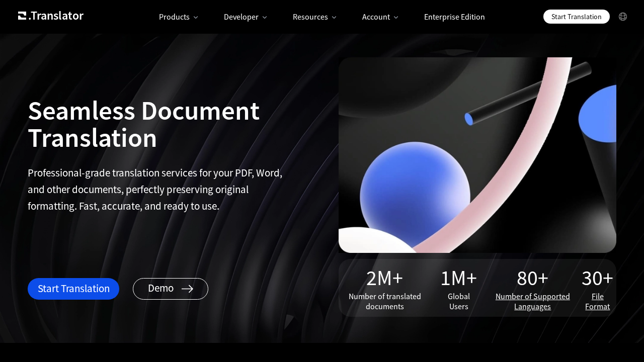Open the Products menu label
Viewport: 644px width, 362px height.
click(x=174, y=17)
